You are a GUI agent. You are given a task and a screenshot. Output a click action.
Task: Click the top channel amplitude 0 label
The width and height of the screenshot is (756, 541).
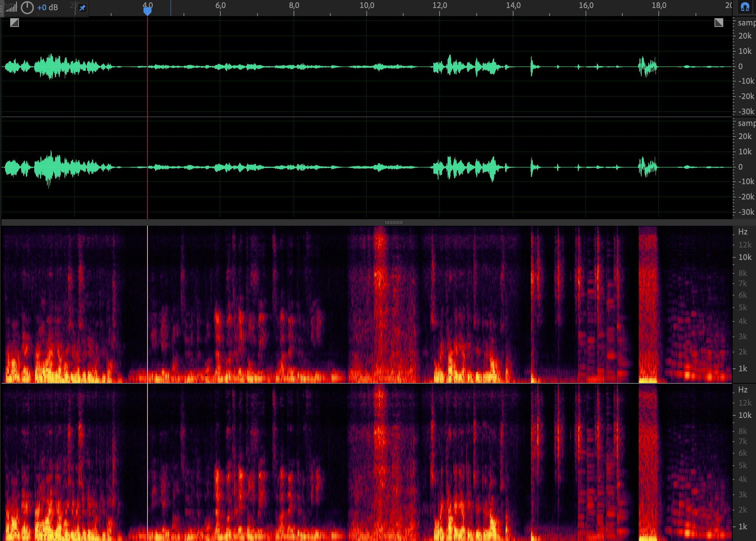point(740,66)
